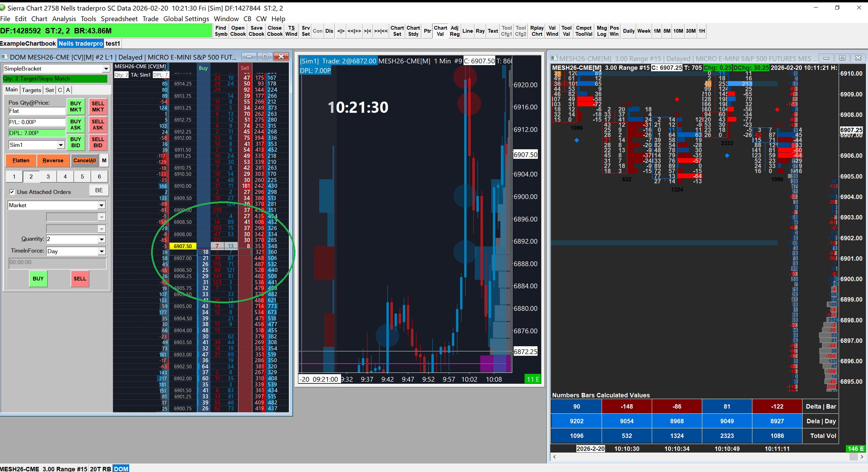The height and width of the screenshot is (472, 868).
Task: Select the Text drawing tool
Action: click(x=493, y=31)
